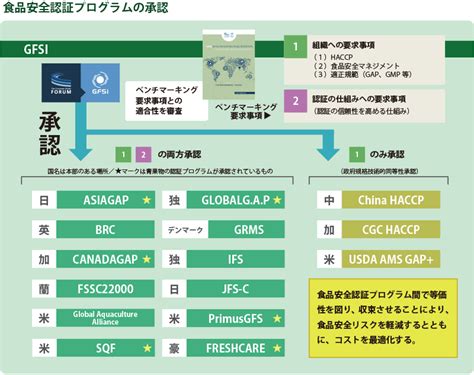
Task: Click the green number 1 box beside 組織への要求事項
Action: click(295, 47)
